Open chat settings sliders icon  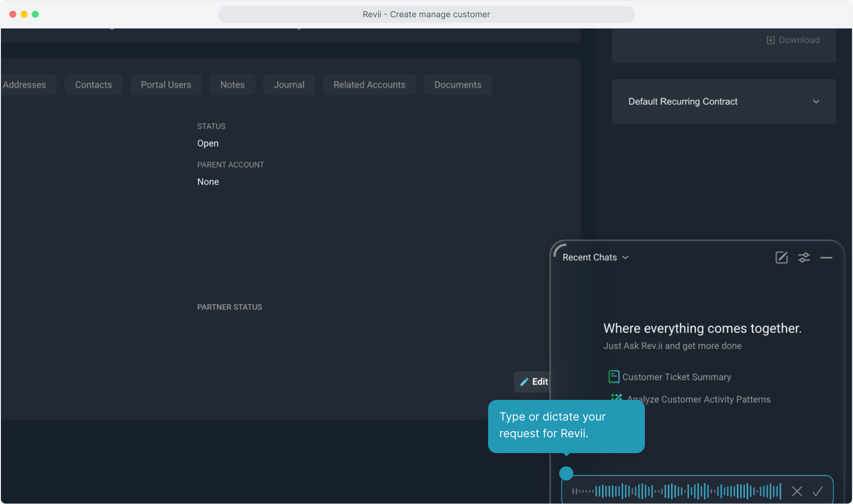coord(804,258)
